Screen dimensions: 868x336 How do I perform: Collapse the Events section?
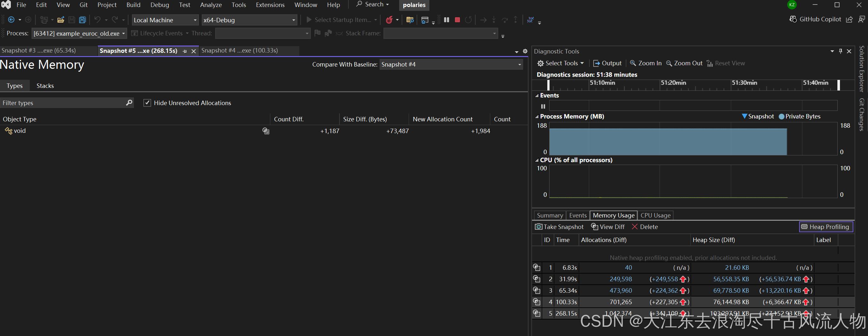pyautogui.click(x=537, y=96)
